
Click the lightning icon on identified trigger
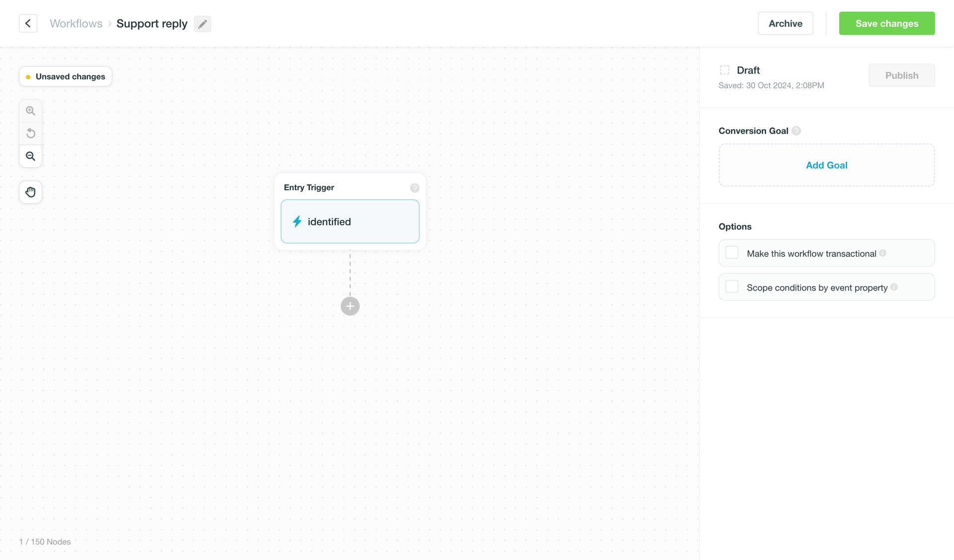pyautogui.click(x=297, y=221)
